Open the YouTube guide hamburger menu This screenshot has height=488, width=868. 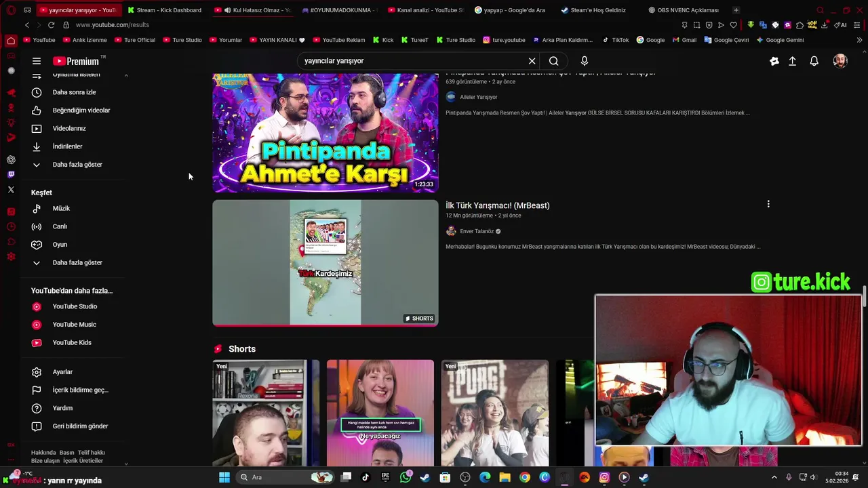point(37,61)
